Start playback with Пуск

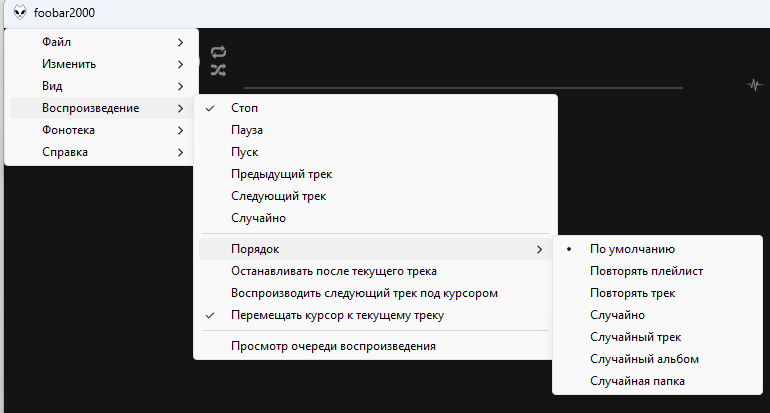click(x=245, y=152)
